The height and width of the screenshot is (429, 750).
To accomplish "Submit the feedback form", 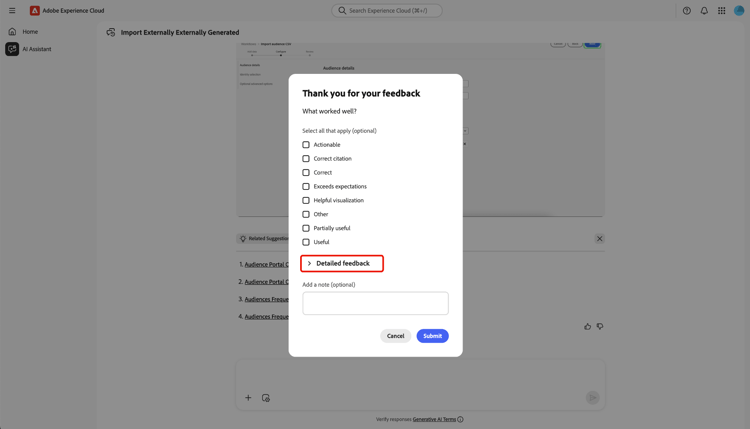I will 432,336.
